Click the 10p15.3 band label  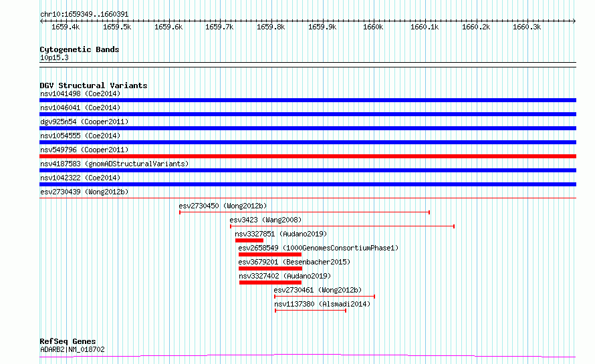point(54,58)
